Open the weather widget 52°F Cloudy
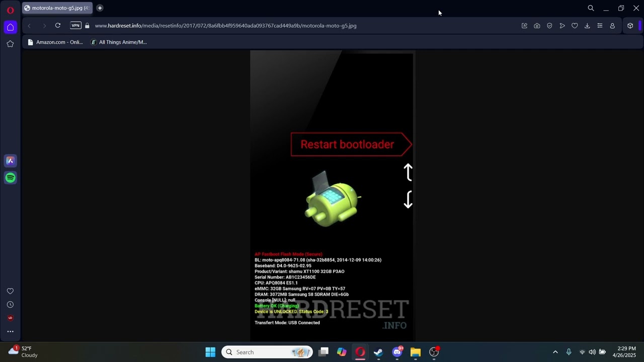 point(23,351)
